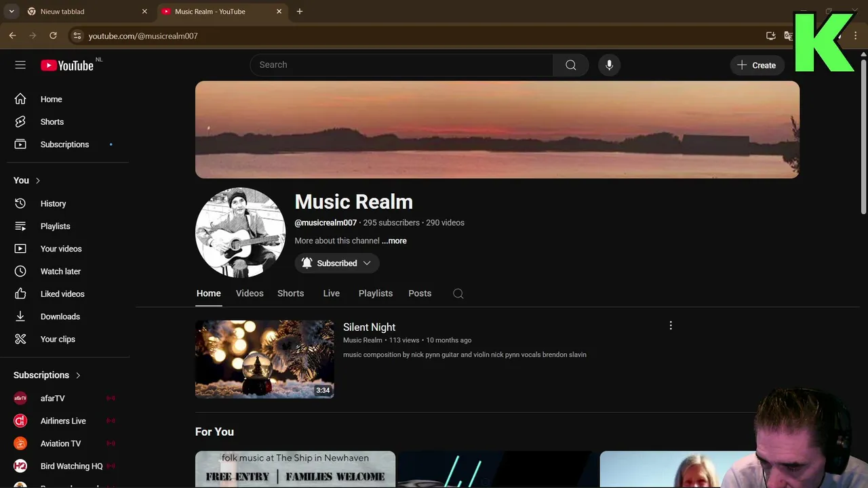Click the @musicrealm007 handle
The height and width of the screenshot is (488, 868).
click(x=325, y=222)
